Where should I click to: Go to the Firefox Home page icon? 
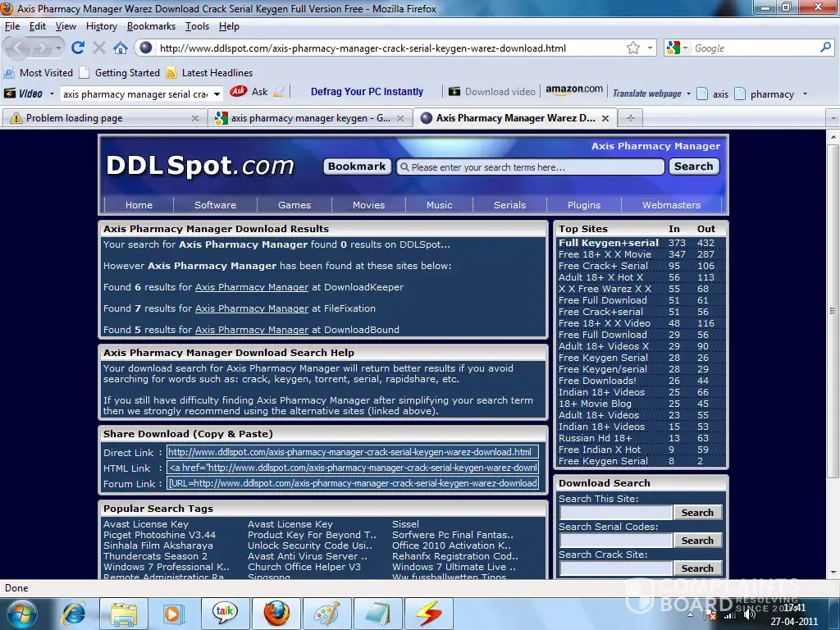[121, 48]
